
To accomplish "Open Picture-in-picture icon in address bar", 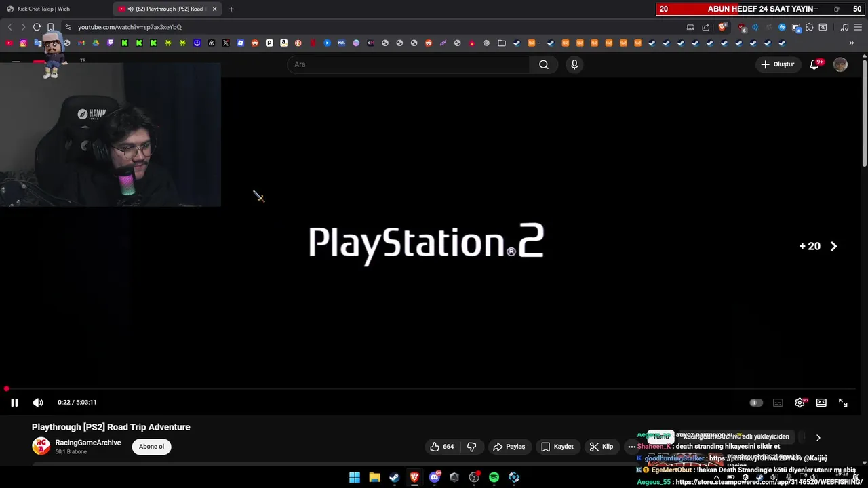I will (x=690, y=27).
